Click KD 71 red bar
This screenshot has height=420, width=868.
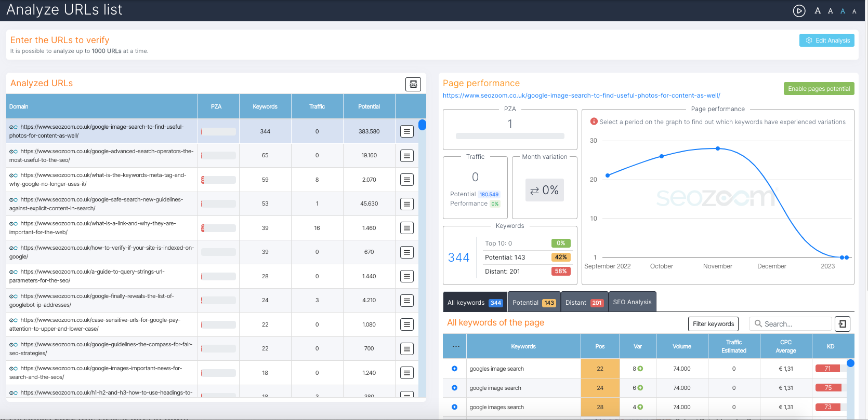pos(828,369)
